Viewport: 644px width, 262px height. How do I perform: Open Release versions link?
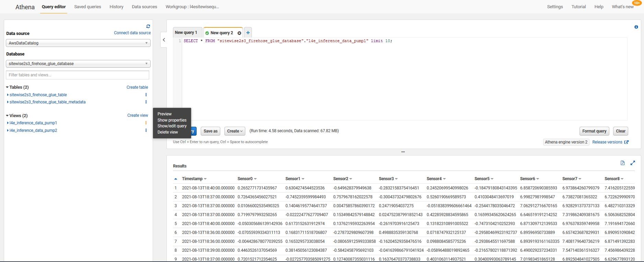click(607, 142)
